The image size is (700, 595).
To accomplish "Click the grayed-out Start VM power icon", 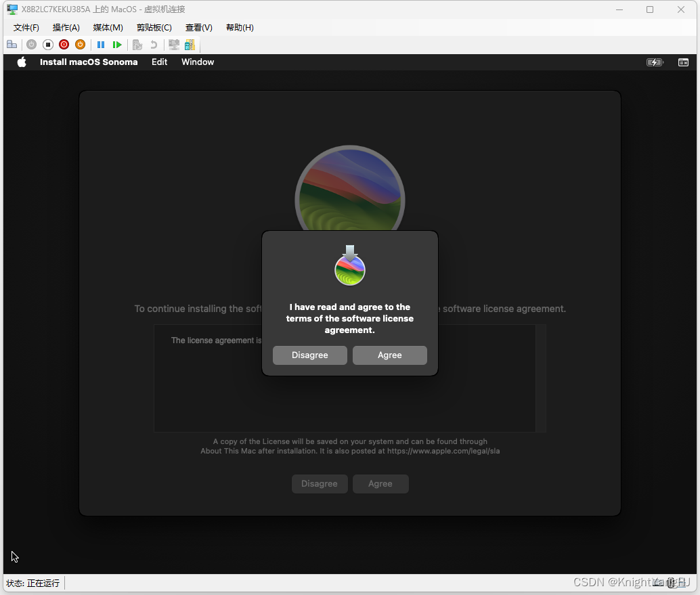I will [31, 45].
